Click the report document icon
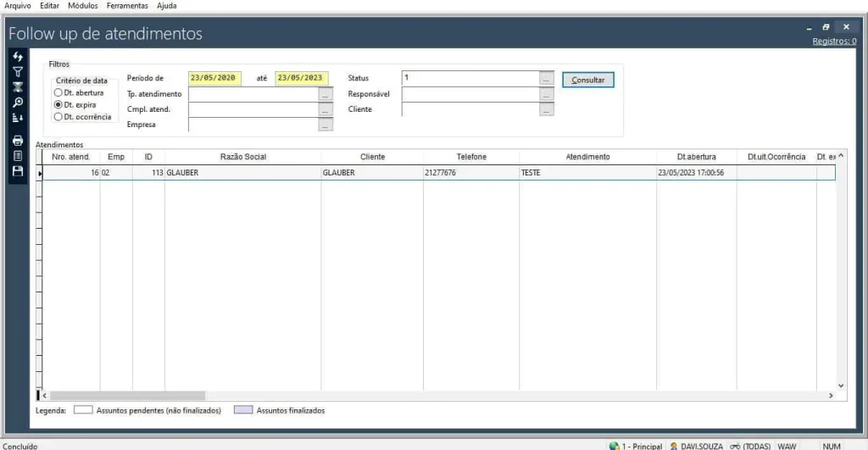The height and width of the screenshot is (450, 868). tap(18, 156)
